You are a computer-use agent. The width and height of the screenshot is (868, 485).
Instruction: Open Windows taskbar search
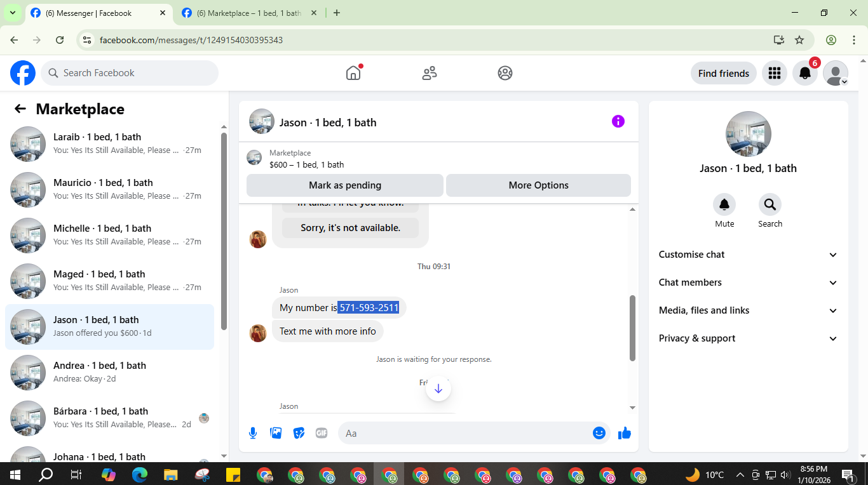pyautogui.click(x=46, y=474)
